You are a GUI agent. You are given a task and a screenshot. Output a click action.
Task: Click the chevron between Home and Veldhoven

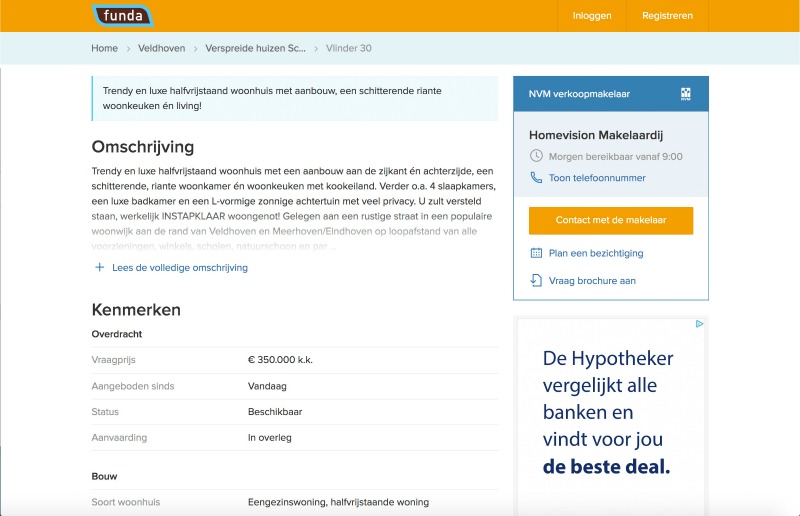click(x=128, y=48)
